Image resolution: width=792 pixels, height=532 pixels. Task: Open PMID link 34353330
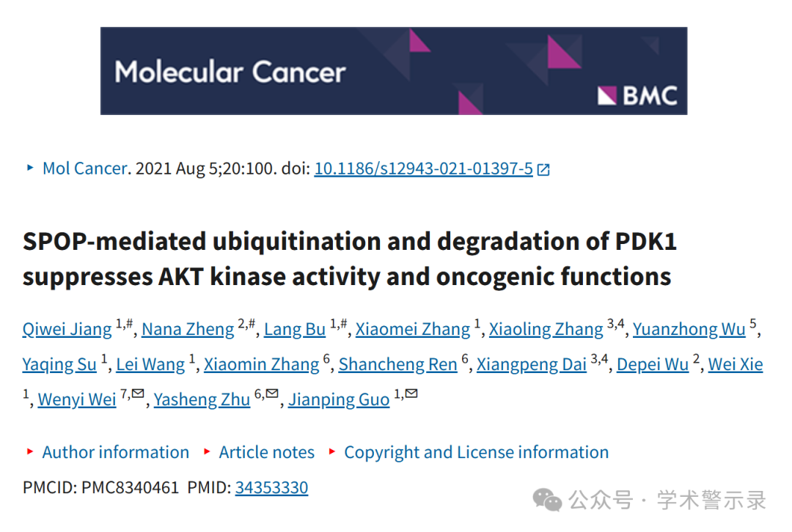[x=272, y=487]
